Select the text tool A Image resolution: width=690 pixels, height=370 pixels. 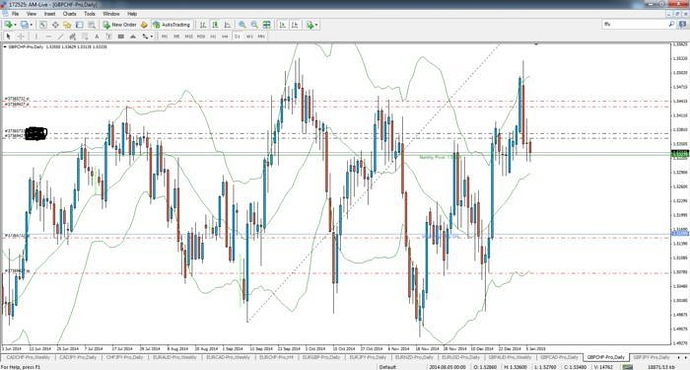(97, 37)
